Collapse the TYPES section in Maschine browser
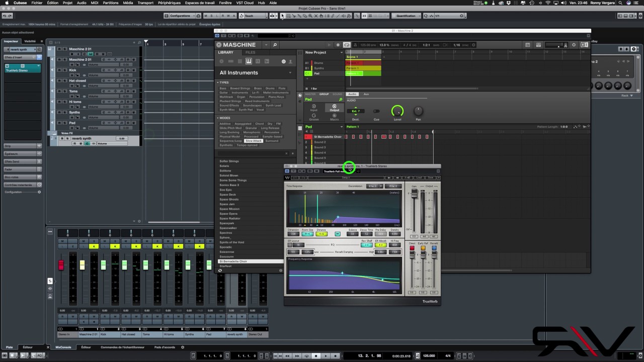The image size is (644, 362). pyautogui.click(x=218, y=82)
